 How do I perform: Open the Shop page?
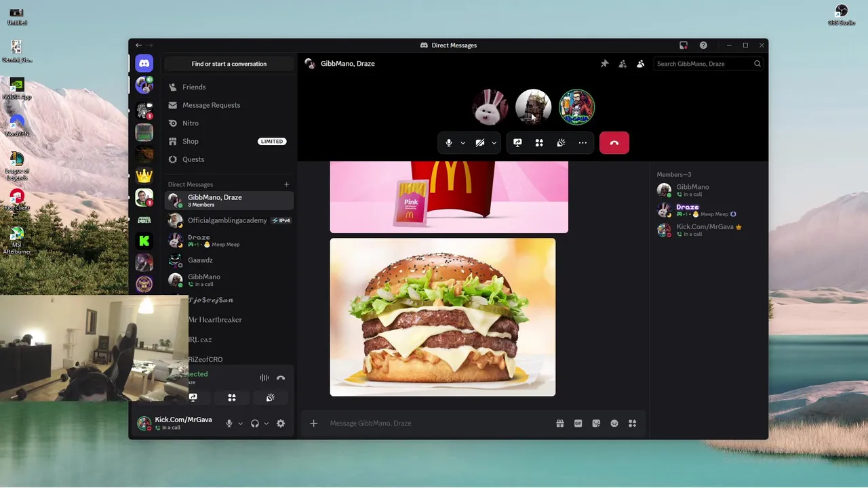(229, 141)
